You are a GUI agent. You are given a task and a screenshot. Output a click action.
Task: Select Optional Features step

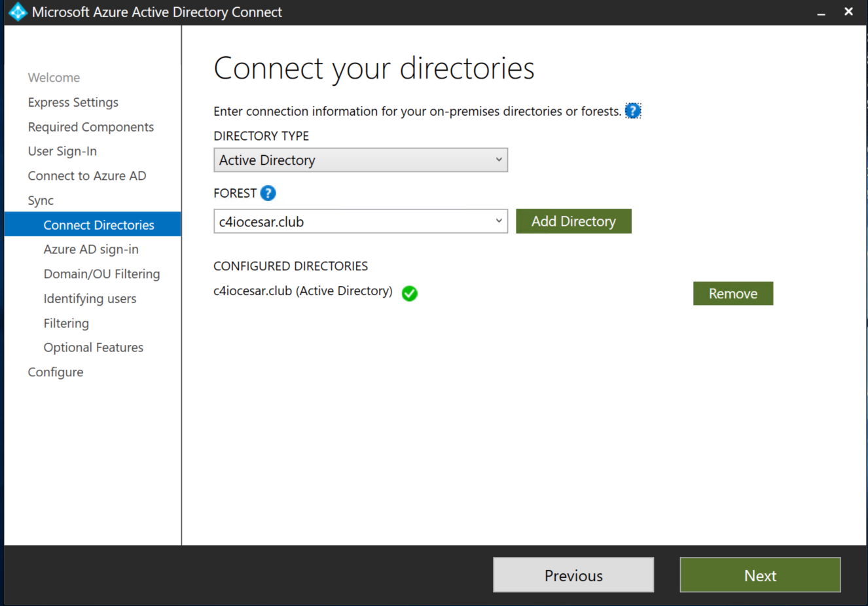93,348
